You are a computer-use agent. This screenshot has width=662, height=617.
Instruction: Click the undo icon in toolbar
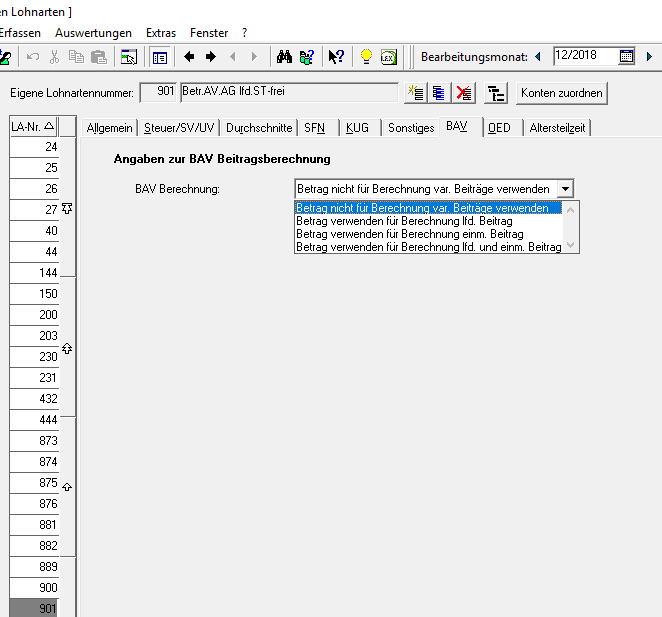tap(33, 57)
